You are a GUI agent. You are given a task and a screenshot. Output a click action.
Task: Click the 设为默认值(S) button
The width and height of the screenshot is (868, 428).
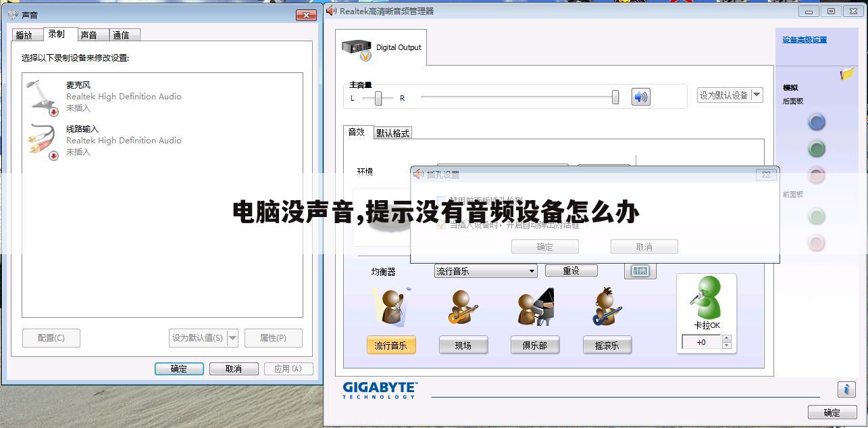198,337
